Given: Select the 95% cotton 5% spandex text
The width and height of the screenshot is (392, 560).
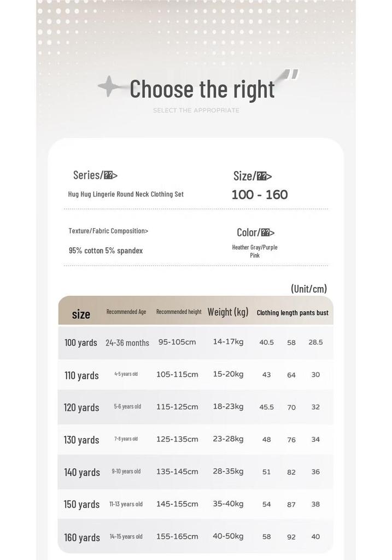Looking at the screenshot, I should [x=106, y=250].
